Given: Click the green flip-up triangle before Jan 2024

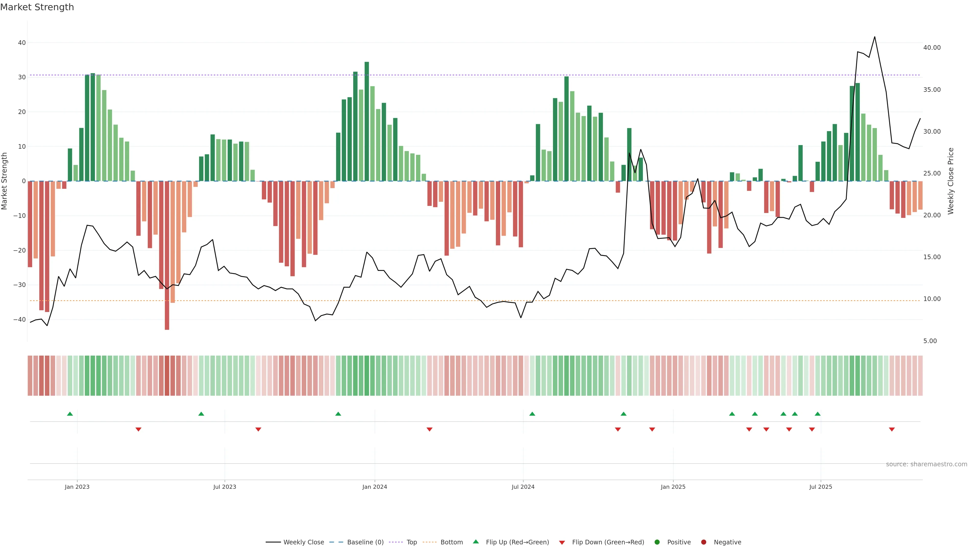Looking at the screenshot, I should tap(338, 414).
